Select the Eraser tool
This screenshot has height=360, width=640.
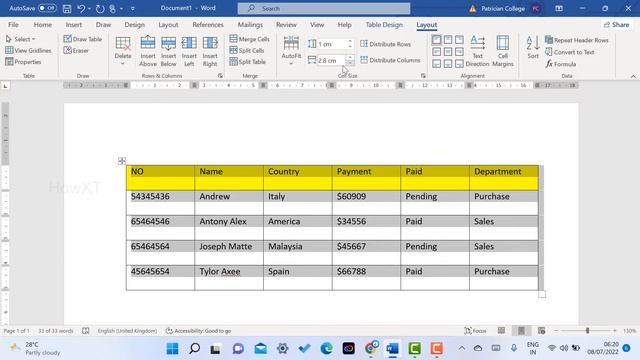coord(76,51)
